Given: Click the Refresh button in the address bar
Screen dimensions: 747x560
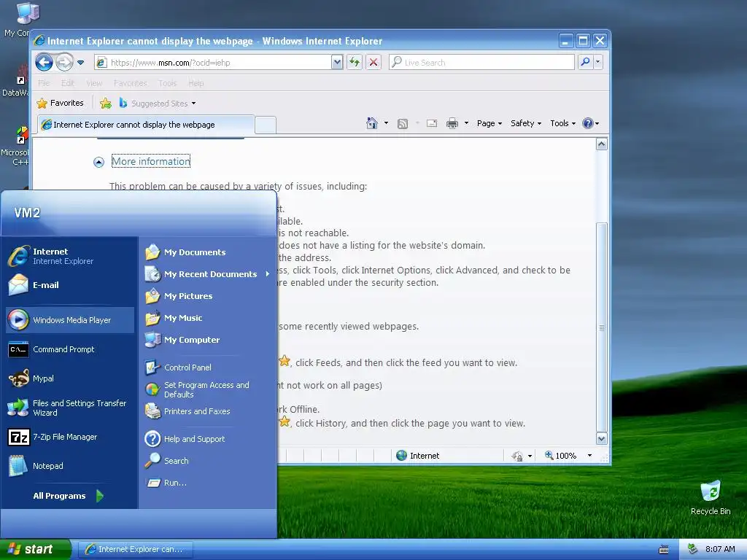Looking at the screenshot, I should tap(355, 62).
